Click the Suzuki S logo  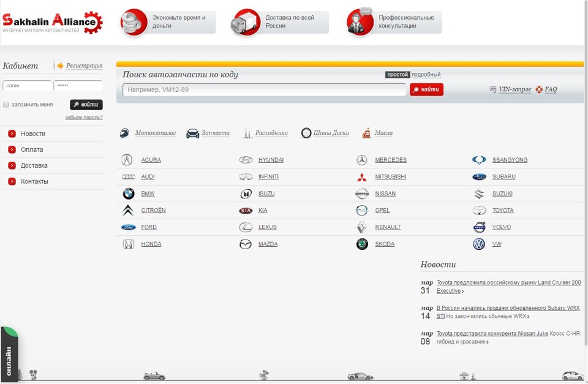point(479,194)
